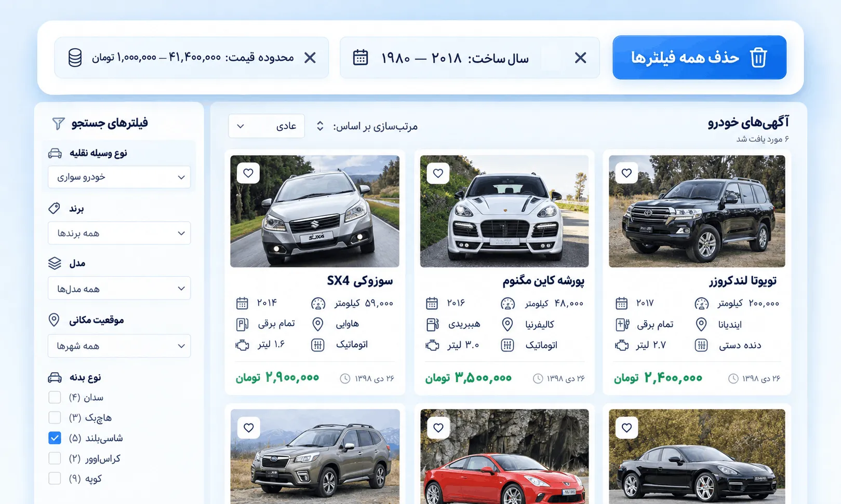Click the price ۲,۴۰۰,۰۰۰ تومان on Land Cruiser card
Image resolution: width=841 pixels, height=504 pixels.
click(x=658, y=377)
